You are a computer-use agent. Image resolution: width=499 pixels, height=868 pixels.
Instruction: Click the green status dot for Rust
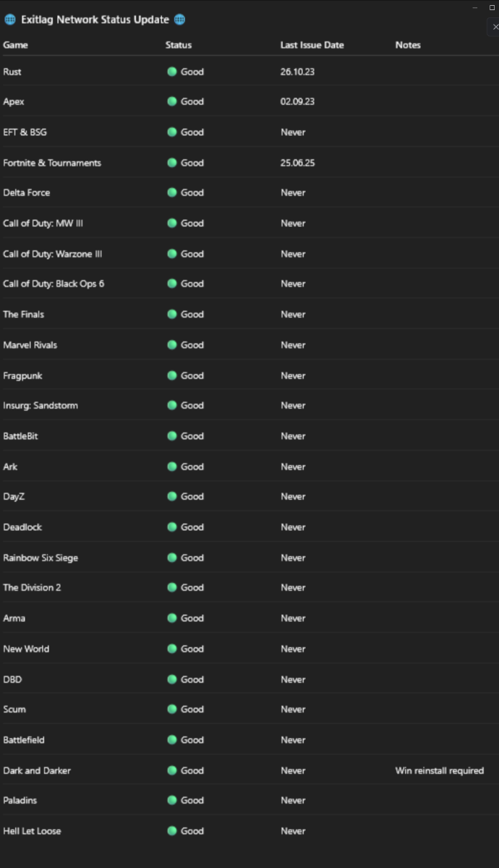pos(172,72)
